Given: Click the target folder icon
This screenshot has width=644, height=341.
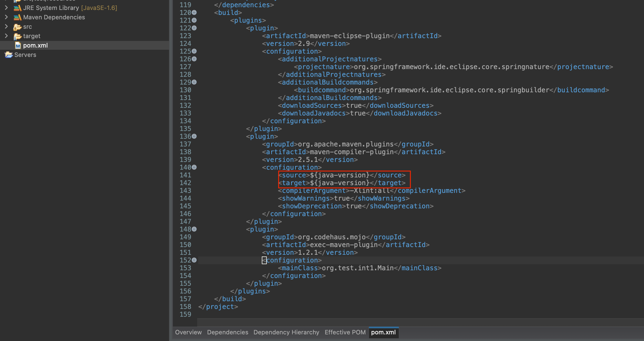Looking at the screenshot, I should pos(17,36).
